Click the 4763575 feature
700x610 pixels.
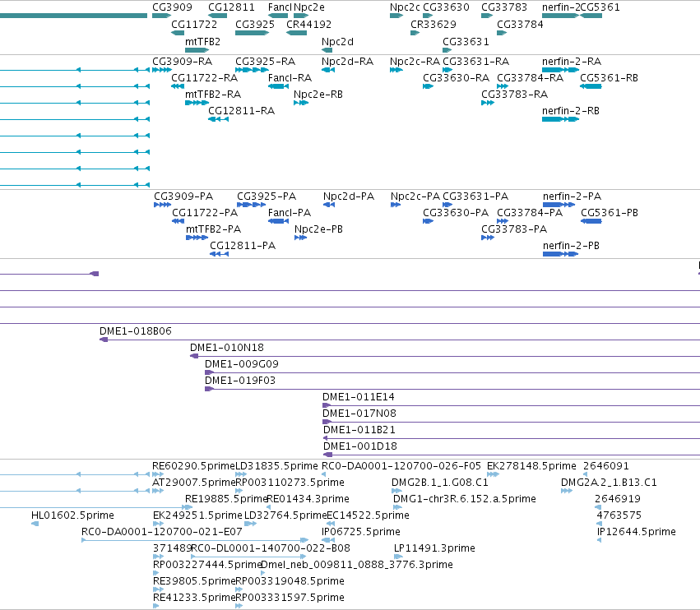tap(600, 524)
